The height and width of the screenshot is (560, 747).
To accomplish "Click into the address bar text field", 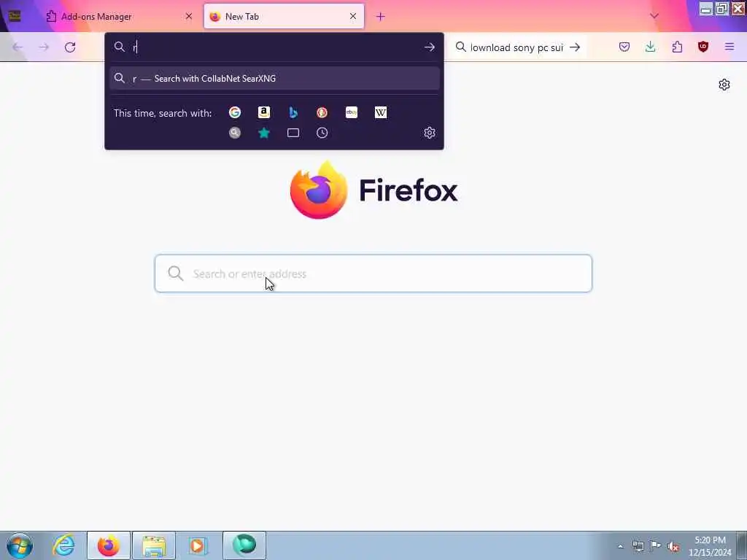I will [x=275, y=47].
